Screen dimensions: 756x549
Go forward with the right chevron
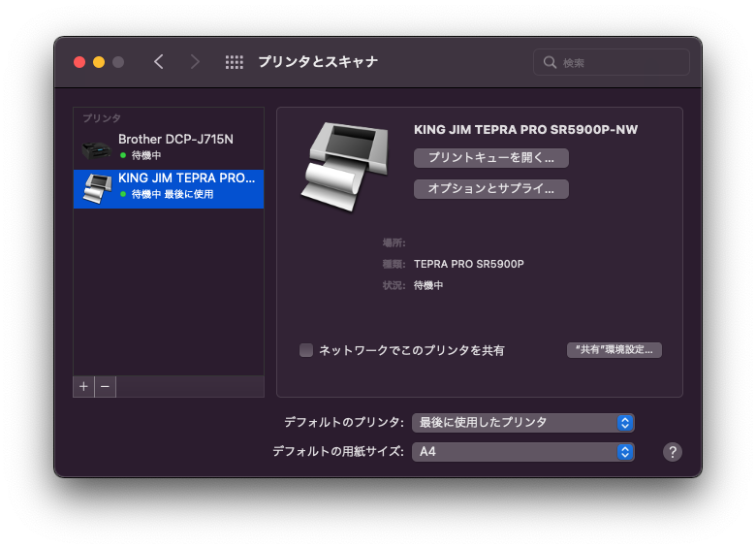coord(195,62)
